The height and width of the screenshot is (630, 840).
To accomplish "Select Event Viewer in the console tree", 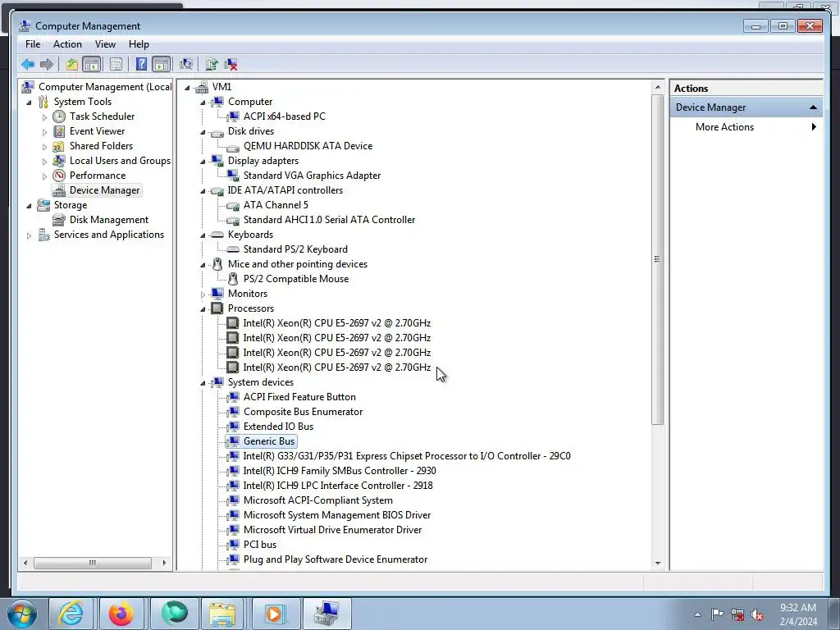I will coord(97,131).
